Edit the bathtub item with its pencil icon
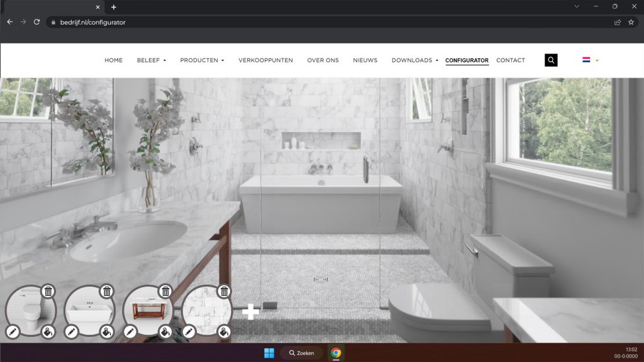Viewport: 644px width, 362px height. pyautogui.click(x=72, y=331)
